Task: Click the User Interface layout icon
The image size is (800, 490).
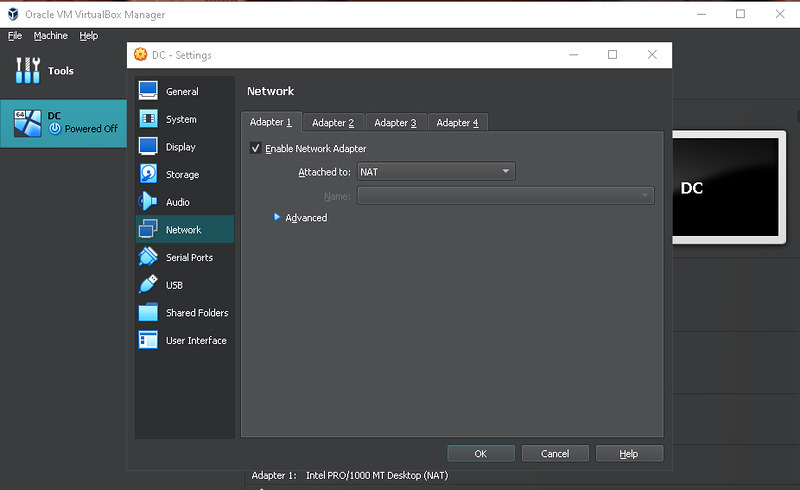Action: pos(148,340)
